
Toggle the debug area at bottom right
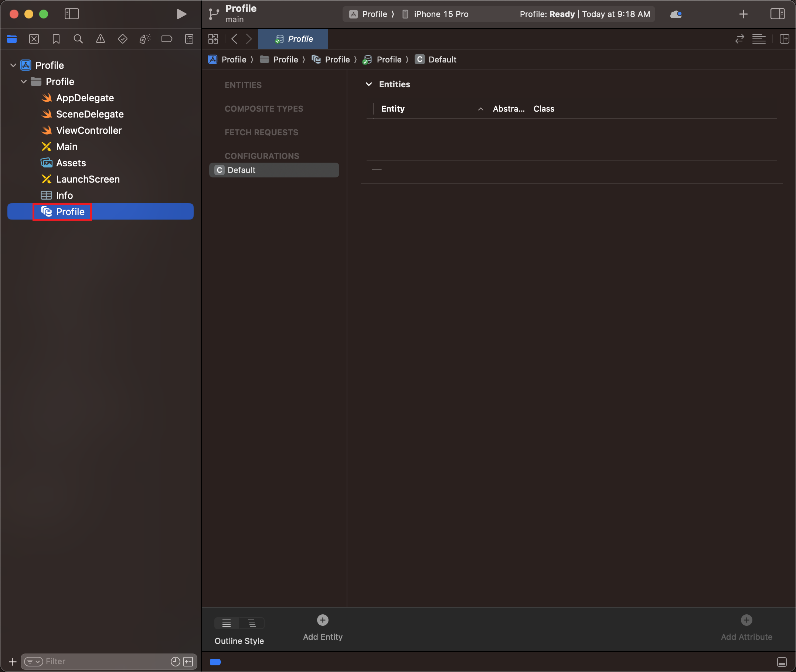click(782, 662)
